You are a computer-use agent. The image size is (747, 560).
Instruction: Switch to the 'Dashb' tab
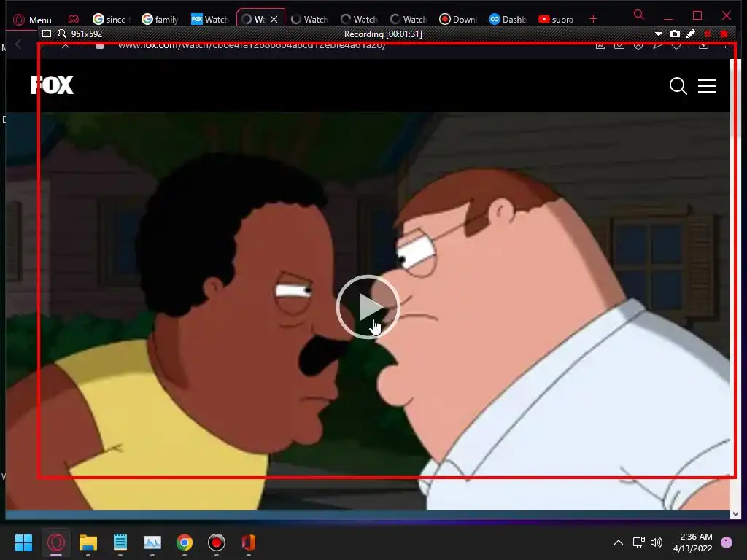pos(508,19)
